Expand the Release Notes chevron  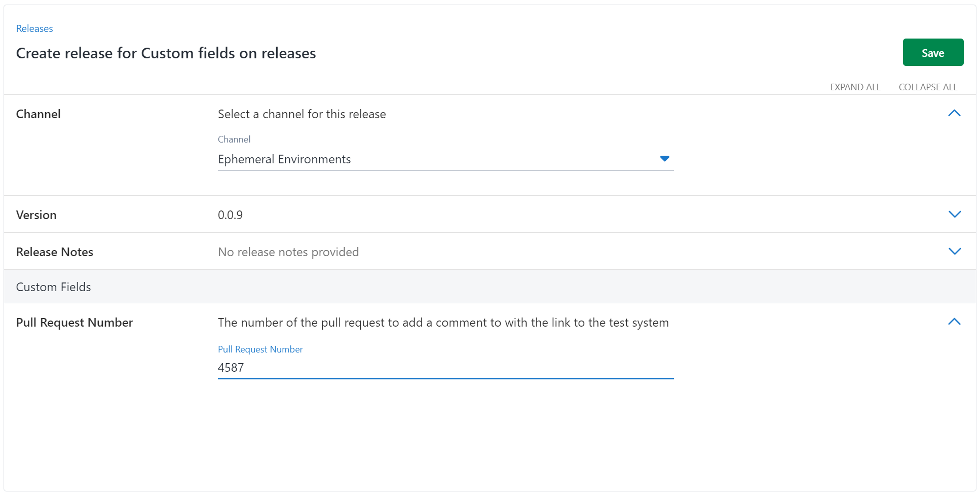pyautogui.click(x=954, y=252)
